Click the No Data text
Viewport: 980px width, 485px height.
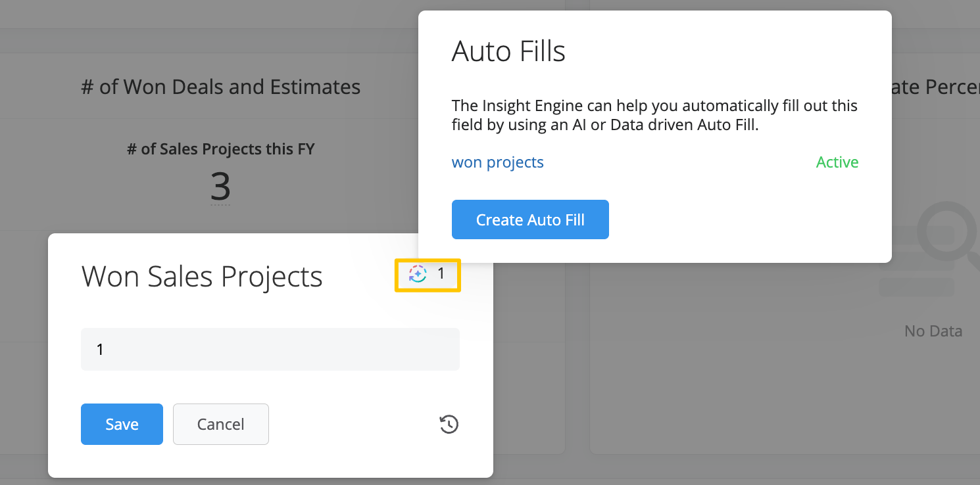933,331
